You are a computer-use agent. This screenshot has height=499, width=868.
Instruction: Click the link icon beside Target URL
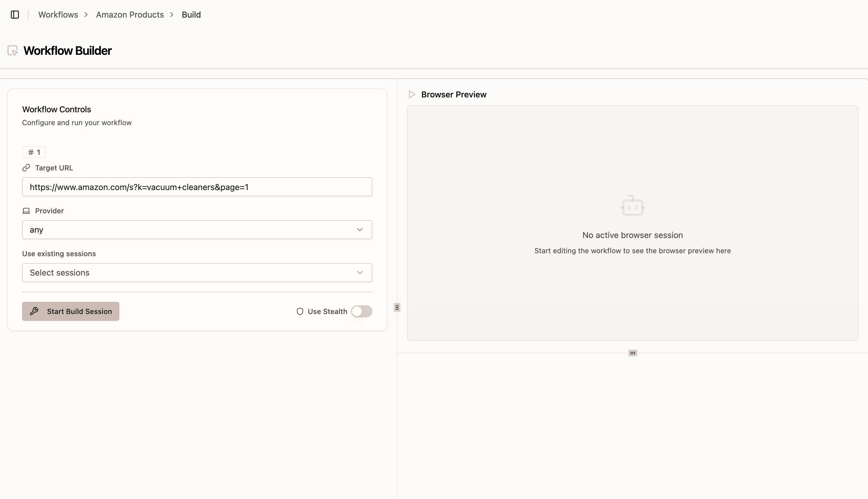pos(26,168)
